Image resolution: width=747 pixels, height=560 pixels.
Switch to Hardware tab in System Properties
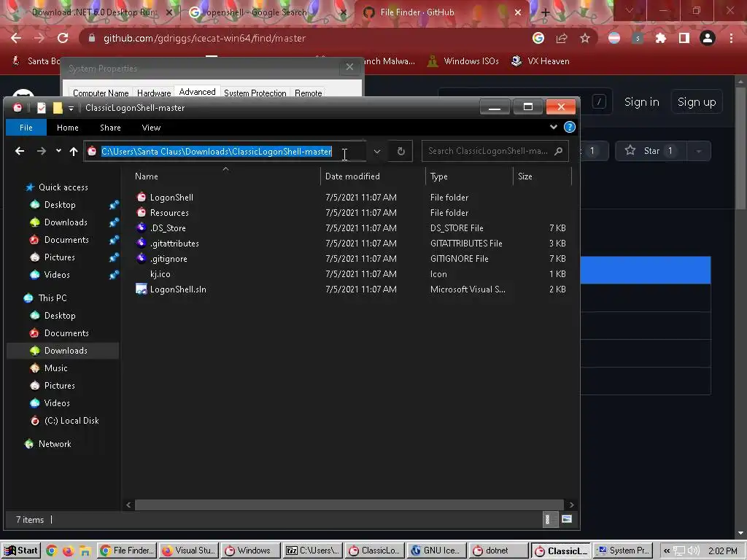point(154,93)
